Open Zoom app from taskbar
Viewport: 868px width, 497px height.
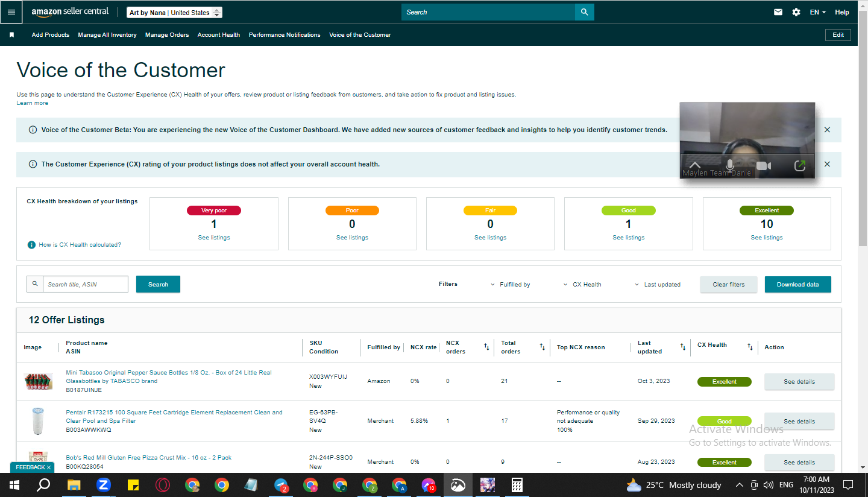click(x=104, y=485)
